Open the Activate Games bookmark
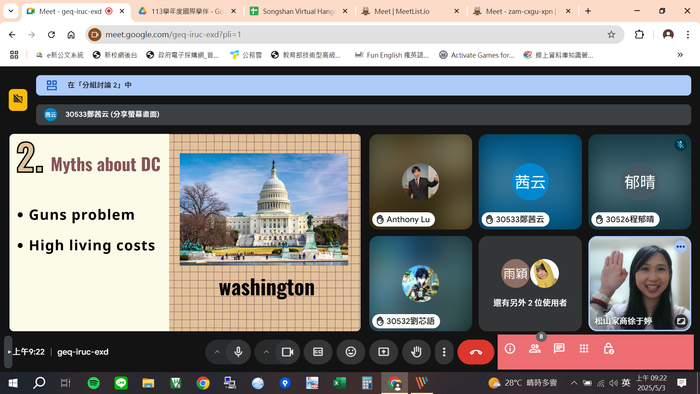Viewport: 700px width, 394px height. coord(476,55)
